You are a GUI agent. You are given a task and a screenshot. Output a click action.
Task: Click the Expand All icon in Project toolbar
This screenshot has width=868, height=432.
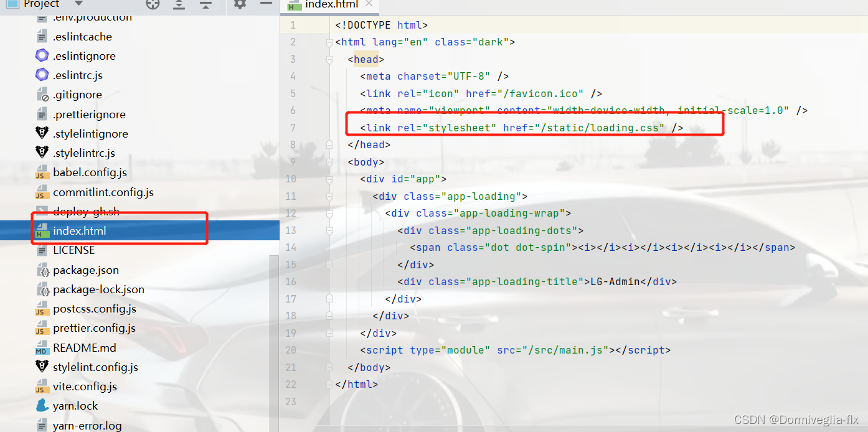click(x=179, y=4)
